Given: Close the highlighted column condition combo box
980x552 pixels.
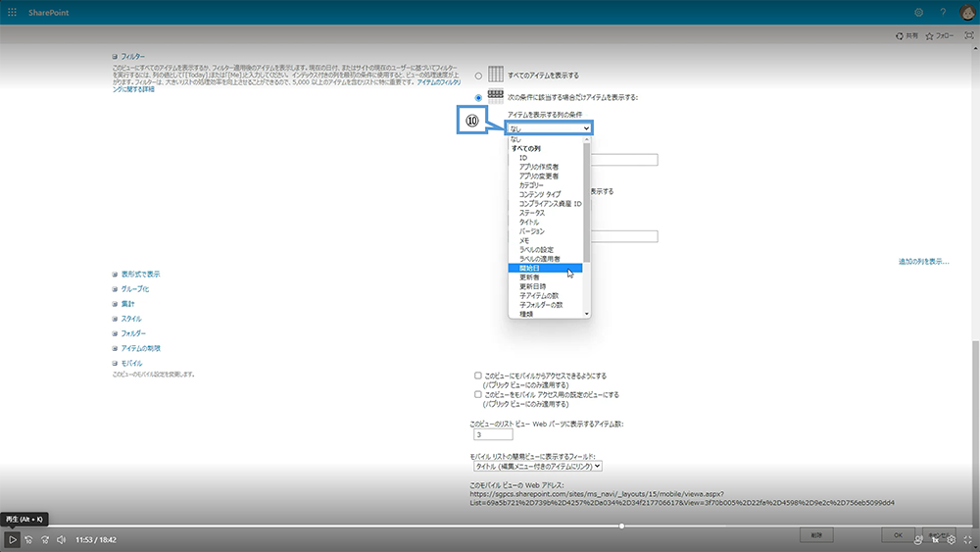Looking at the screenshot, I should [x=550, y=128].
